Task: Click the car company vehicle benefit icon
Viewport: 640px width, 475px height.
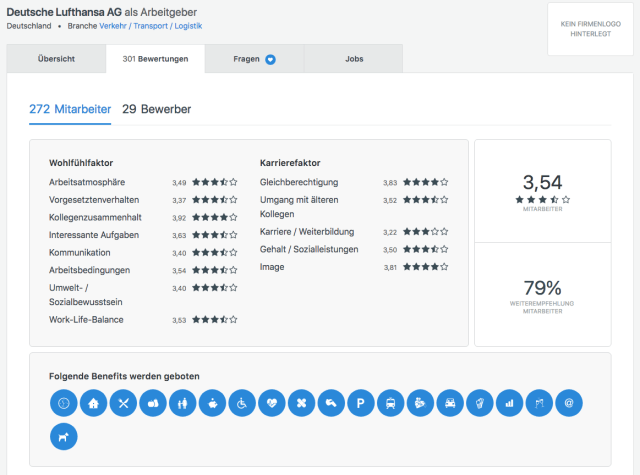Action: click(450, 402)
